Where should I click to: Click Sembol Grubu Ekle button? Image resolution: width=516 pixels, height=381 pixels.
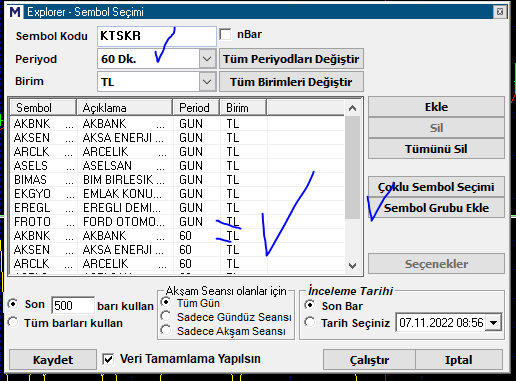click(x=436, y=208)
